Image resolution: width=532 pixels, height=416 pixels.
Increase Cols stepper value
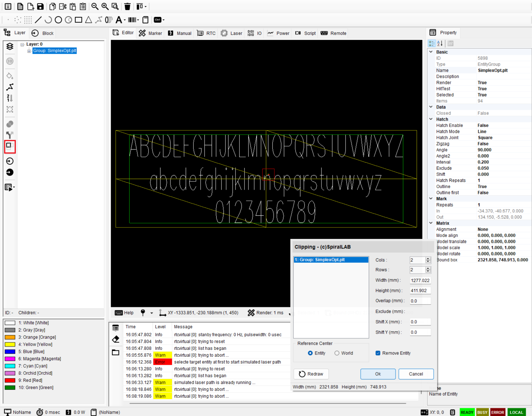coord(428,259)
